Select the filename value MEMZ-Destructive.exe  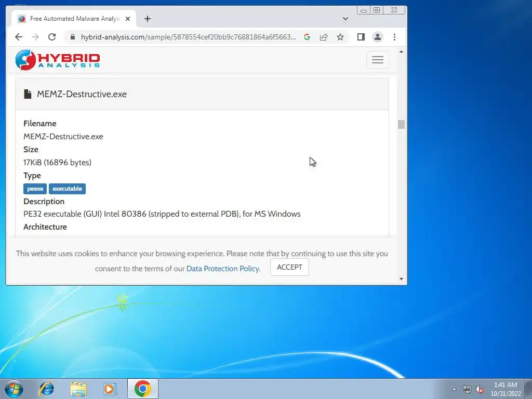coord(63,137)
